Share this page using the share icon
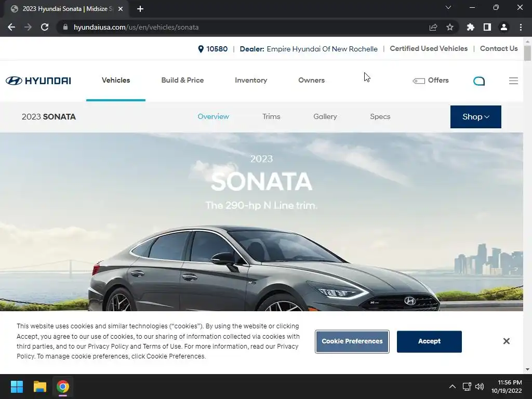This screenshot has height=399, width=532. (433, 27)
